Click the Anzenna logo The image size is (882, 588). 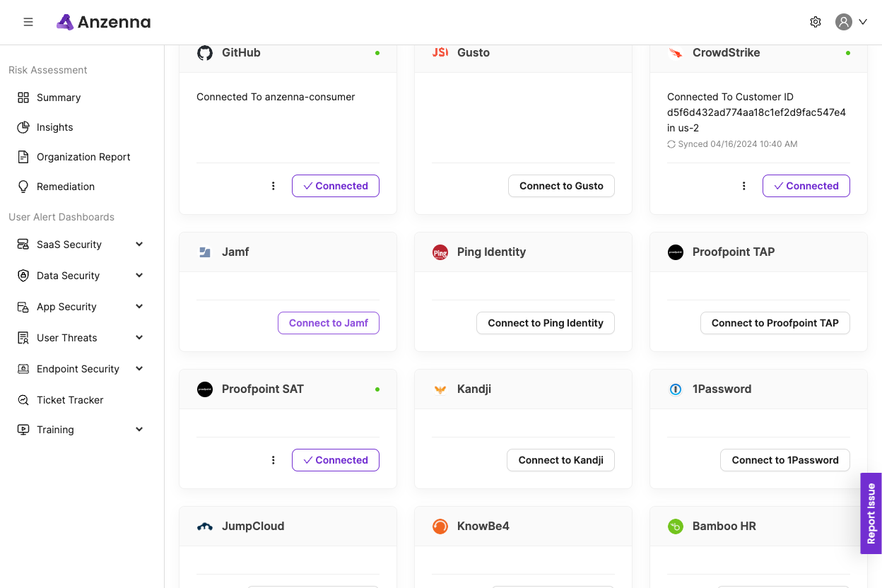[x=104, y=22]
